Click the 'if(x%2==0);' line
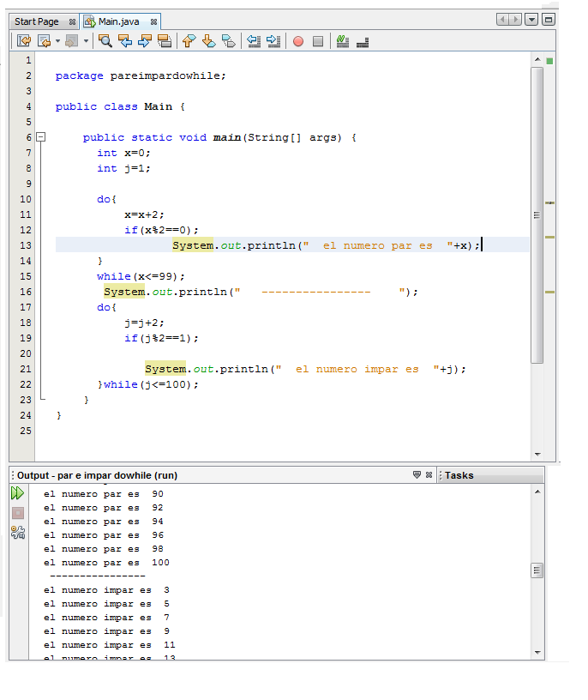 (x=161, y=230)
